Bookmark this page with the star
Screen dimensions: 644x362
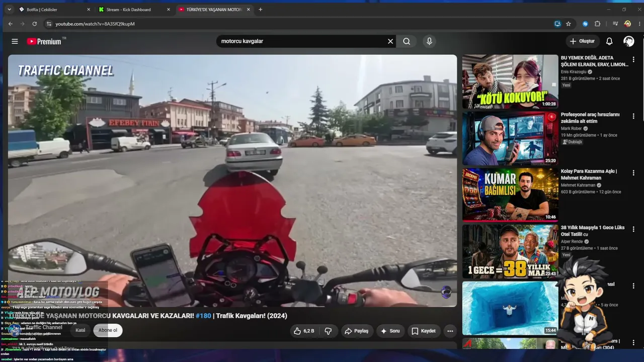click(x=569, y=24)
